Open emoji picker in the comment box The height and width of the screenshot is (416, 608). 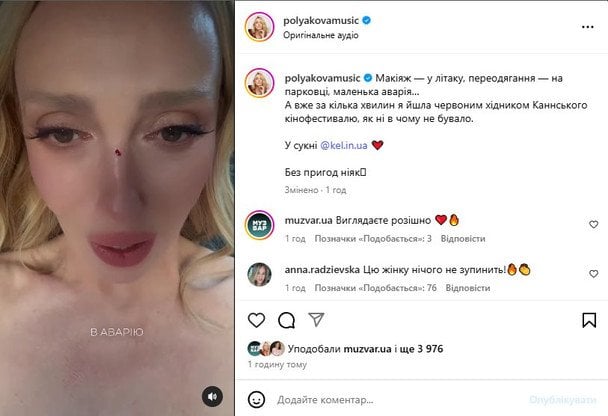256,399
